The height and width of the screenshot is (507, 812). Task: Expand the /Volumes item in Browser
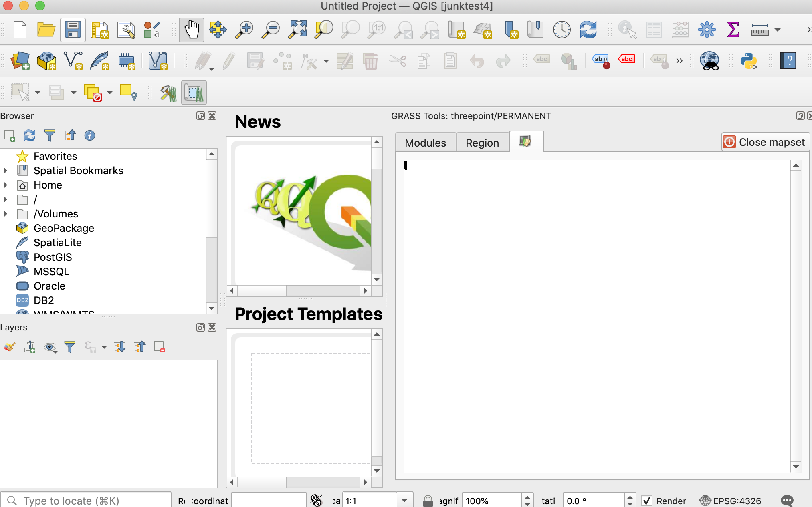(6, 214)
